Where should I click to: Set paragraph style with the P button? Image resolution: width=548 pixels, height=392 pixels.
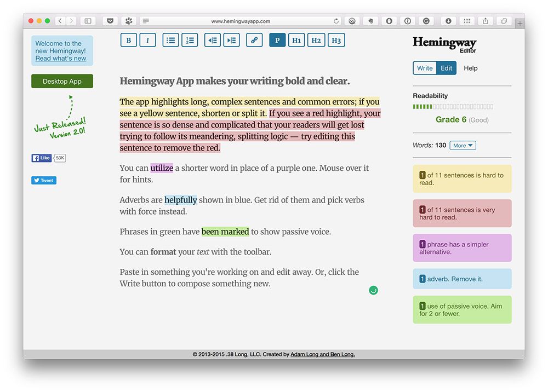click(x=277, y=40)
